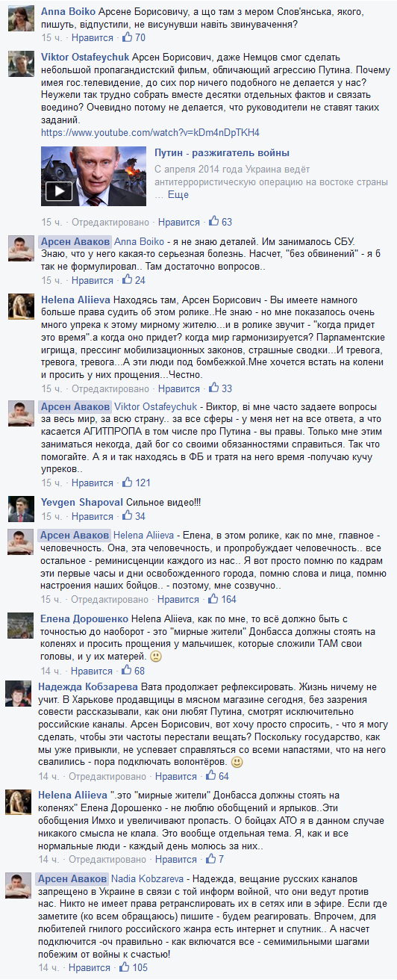Click thumbs-up icon with 164 likes
This screenshot has width=397, height=980.
click(214, 599)
